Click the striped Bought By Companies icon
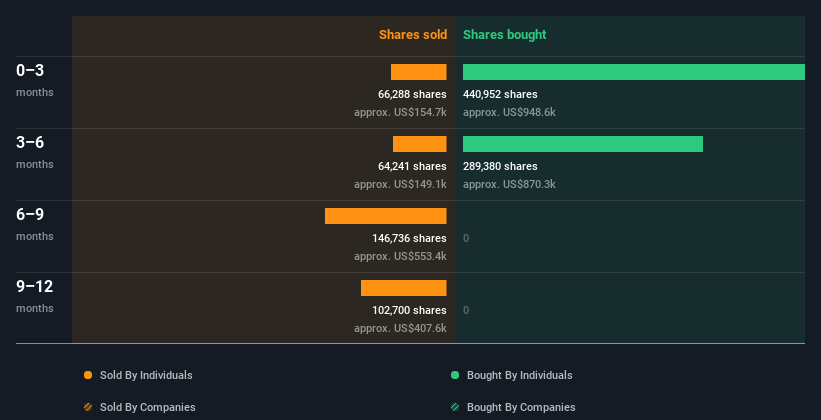The height and width of the screenshot is (420, 821). point(455,407)
